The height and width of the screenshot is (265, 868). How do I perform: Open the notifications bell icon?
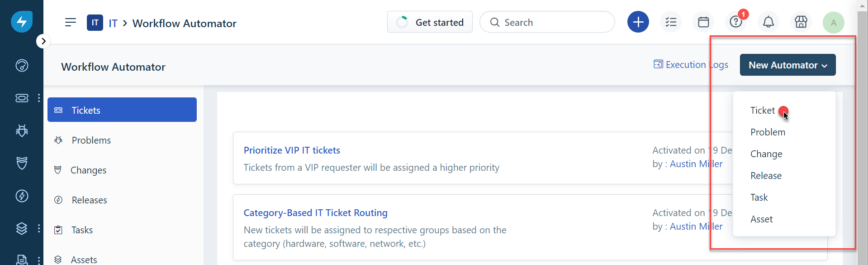click(768, 22)
